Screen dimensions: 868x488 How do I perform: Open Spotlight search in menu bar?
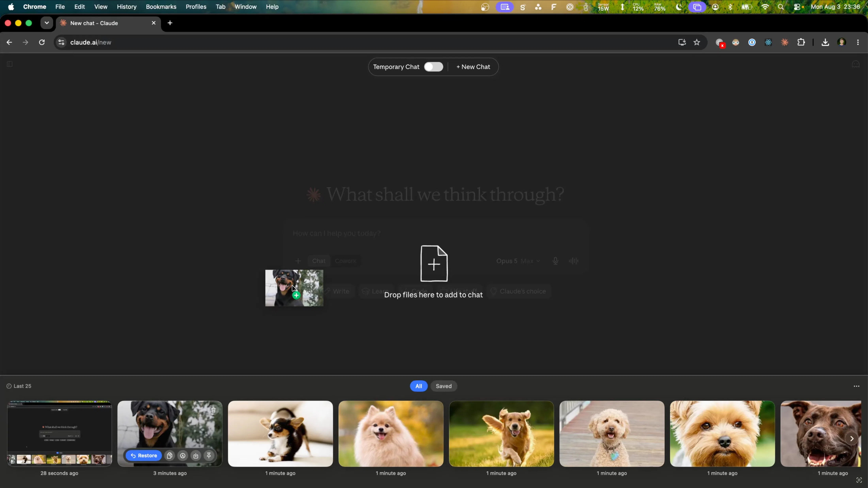(x=781, y=7)
